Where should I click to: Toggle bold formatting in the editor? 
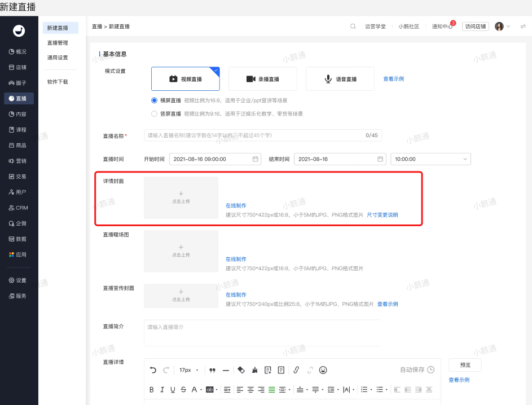[152, 390]
